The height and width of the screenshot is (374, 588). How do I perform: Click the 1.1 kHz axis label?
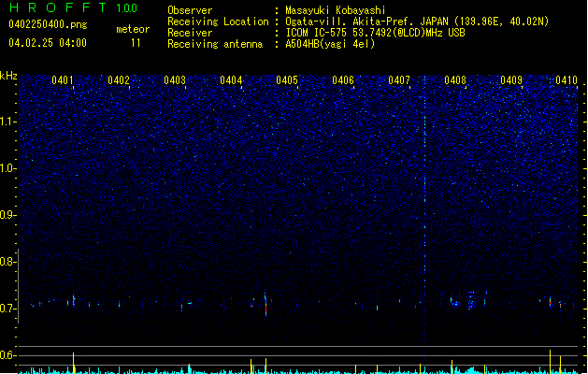[8, 122]
